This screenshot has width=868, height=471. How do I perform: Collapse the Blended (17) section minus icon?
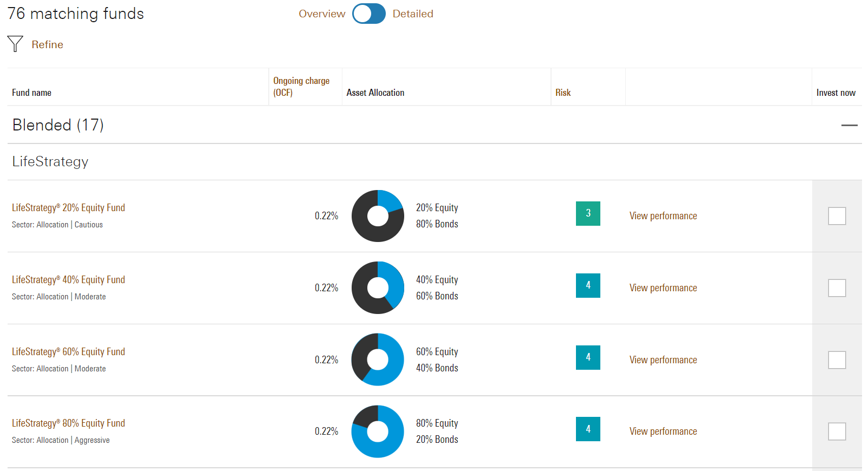849,125
